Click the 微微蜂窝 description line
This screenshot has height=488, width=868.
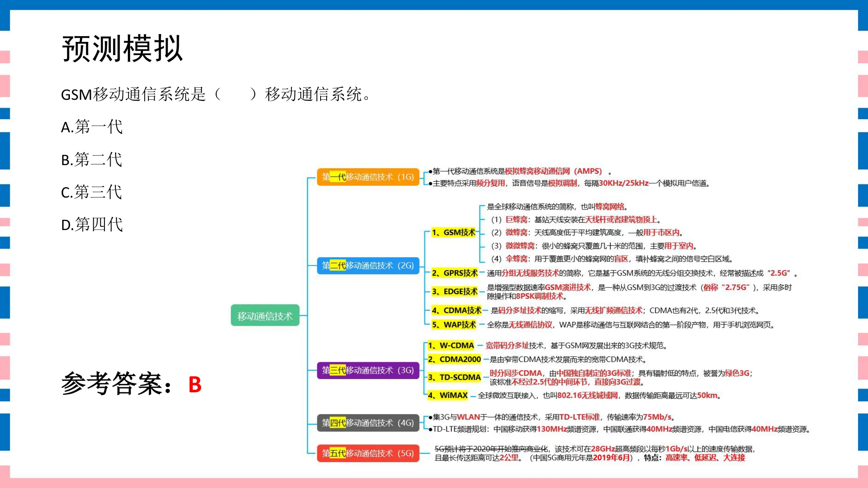tap(594, 246)
